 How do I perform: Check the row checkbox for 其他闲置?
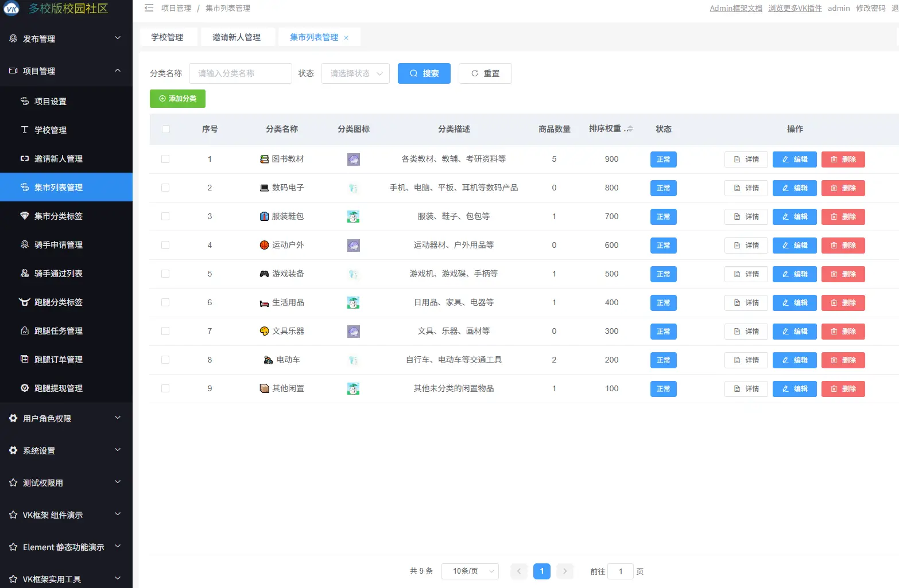(165, 388)
